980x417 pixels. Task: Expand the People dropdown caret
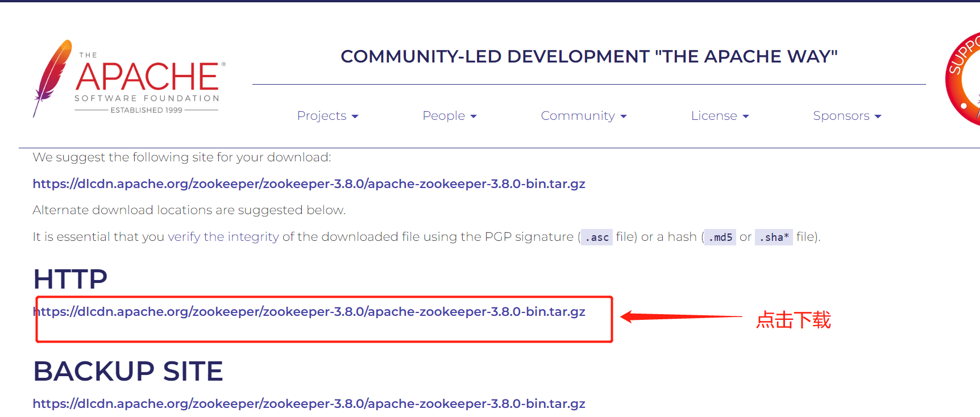click(474, 116)
